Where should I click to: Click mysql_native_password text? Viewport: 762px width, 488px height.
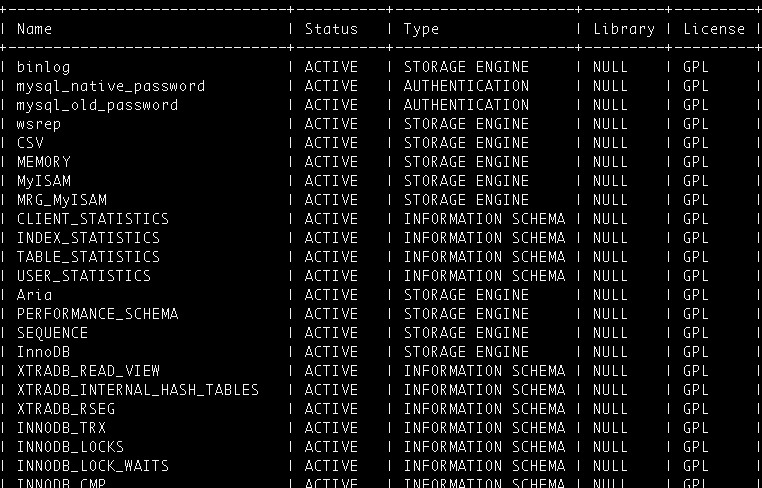tap(111, 87)
